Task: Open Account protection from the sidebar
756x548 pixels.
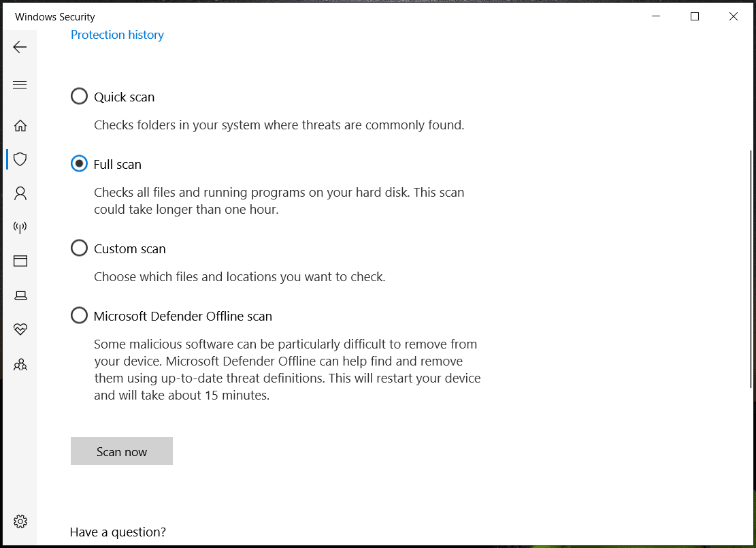Action: 20,193
